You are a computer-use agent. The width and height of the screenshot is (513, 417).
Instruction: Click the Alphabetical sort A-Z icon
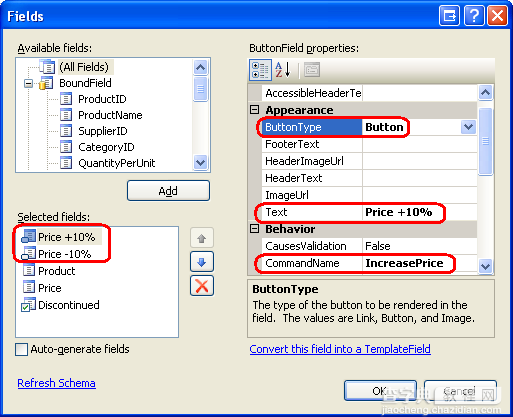click(x=283, y=70)
